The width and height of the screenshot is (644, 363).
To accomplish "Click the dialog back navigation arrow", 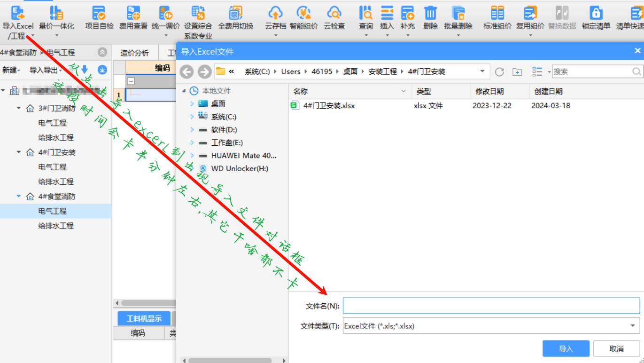I will tap(187, 71).
